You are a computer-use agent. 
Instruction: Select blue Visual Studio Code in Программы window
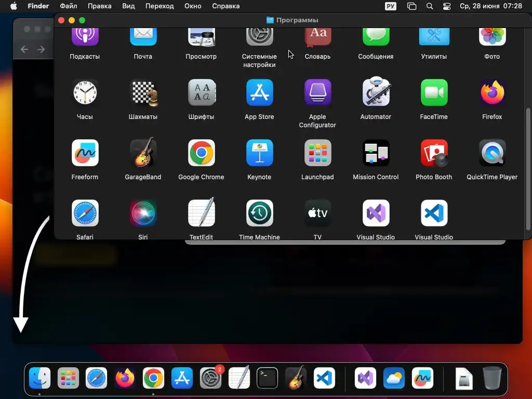[x=434, y=213]
